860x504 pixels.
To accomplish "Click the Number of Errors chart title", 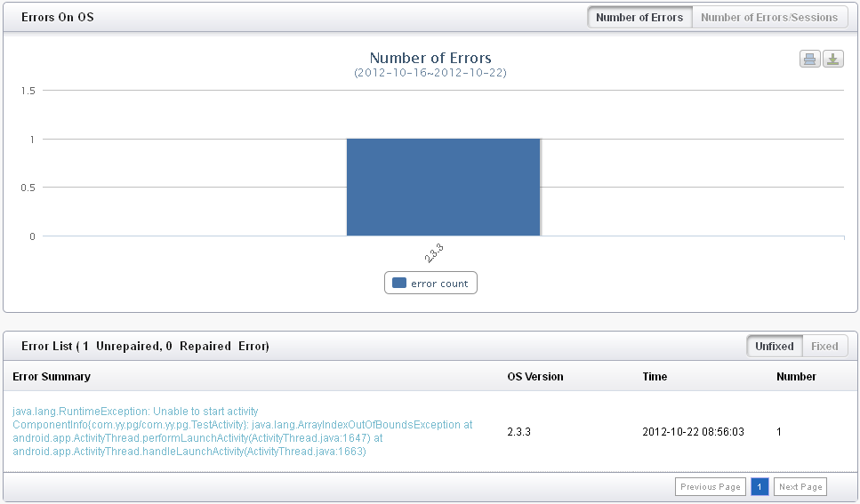I will click(430, 58).
